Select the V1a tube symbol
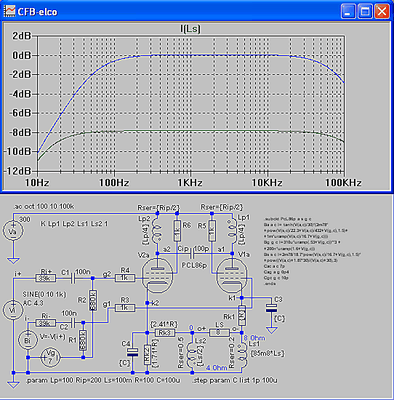The height and width of the screenshot is (400, 394). 231,277
